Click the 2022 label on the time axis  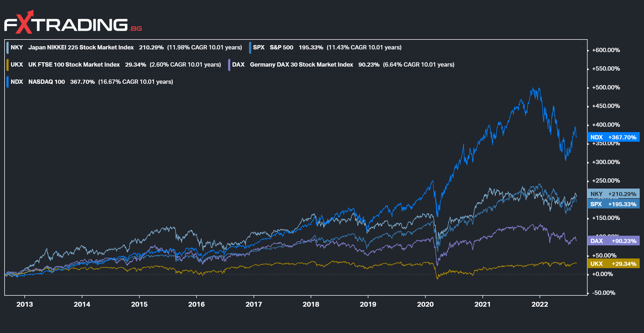pyautogui.click(x=540, y=304)
